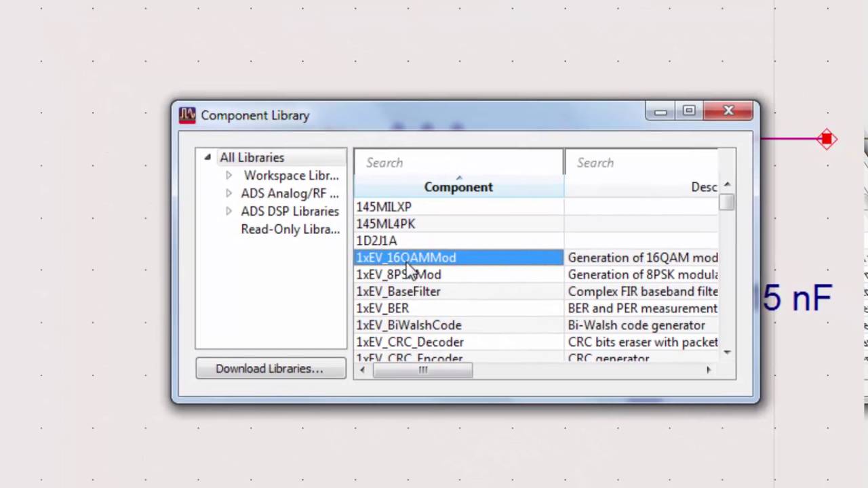Click the vertical scrollbar up arrow

(727, 185)
